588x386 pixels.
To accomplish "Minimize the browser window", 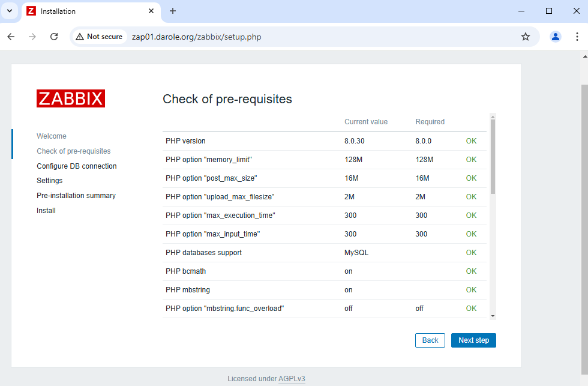I will tap(521, 11).
